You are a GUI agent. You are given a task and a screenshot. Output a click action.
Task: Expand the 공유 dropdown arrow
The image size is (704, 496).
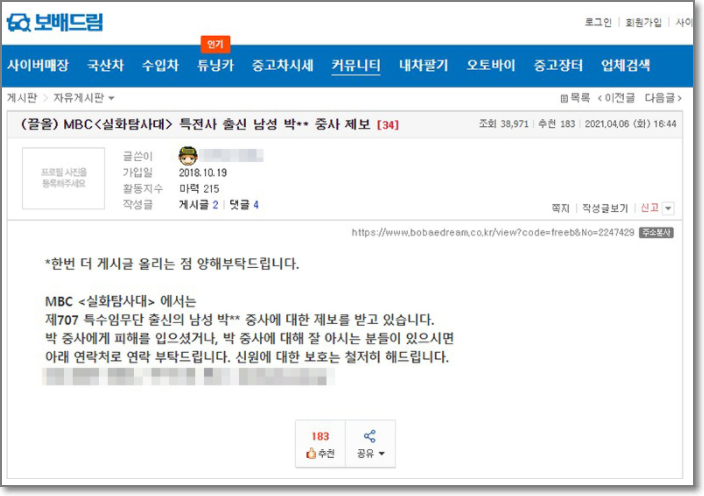[382, 454]
